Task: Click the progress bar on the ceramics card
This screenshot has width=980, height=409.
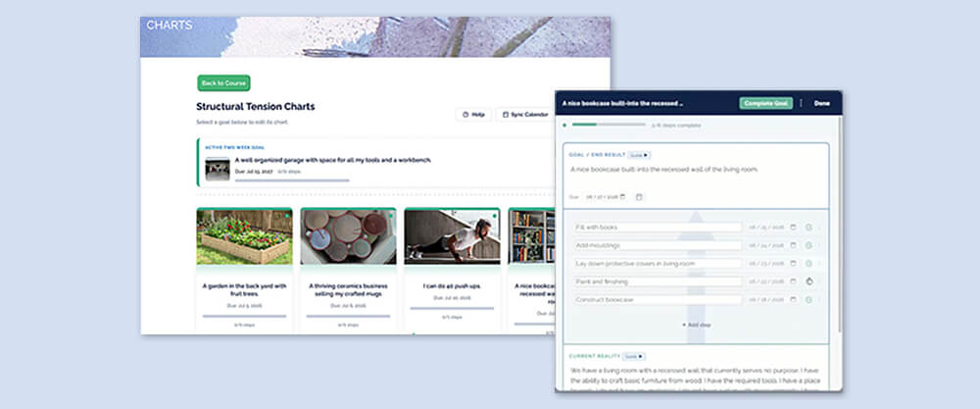Action: [x=348, y=316]
